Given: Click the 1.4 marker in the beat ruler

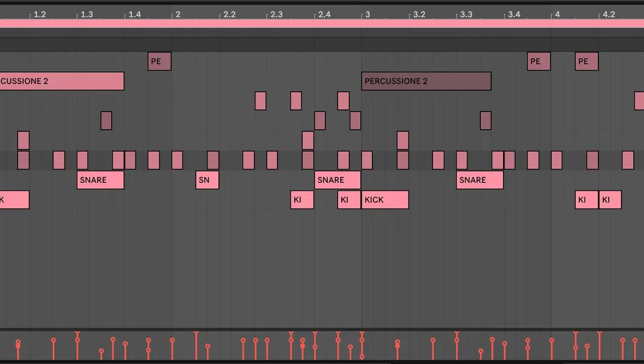Looking at the screenshot, I should (x=135, y=14).
